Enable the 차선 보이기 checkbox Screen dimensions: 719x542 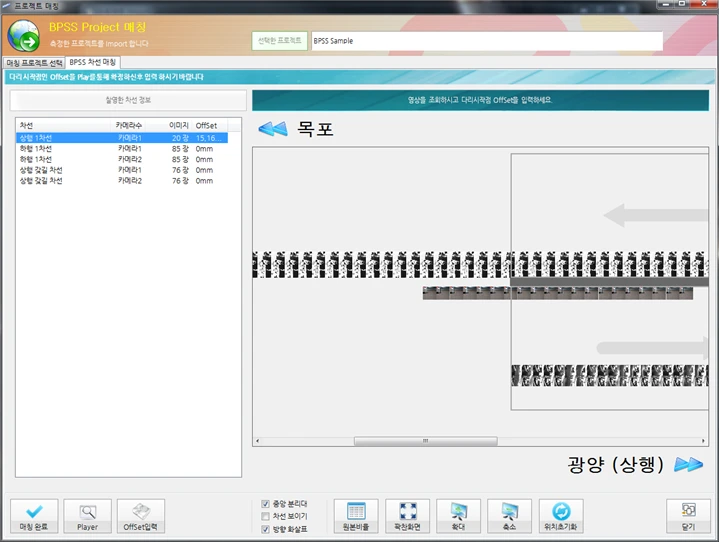pos(265,516)
